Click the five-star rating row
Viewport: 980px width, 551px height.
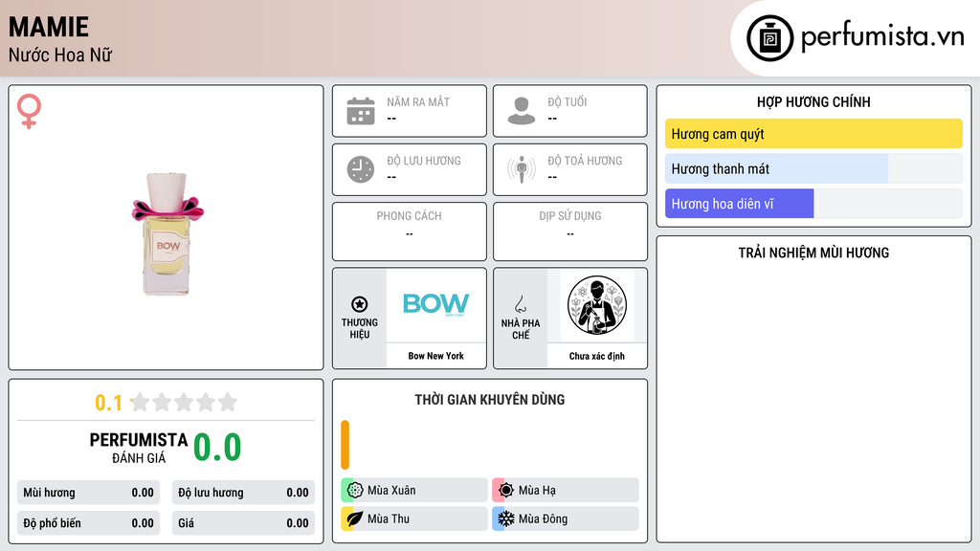[185, 402]
